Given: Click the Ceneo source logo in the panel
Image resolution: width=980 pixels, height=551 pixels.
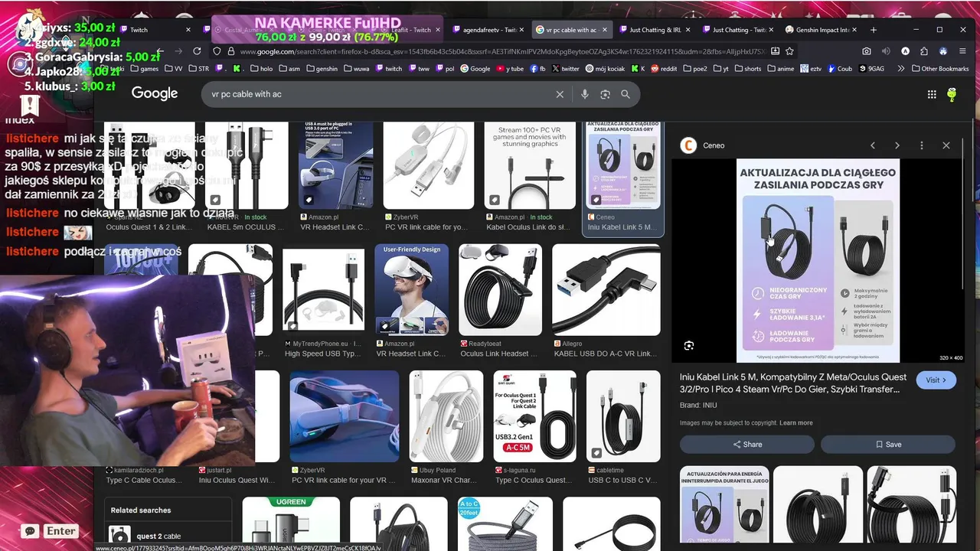Looking at the screenshot, I should pyautogui.click(x=688, y=145).
